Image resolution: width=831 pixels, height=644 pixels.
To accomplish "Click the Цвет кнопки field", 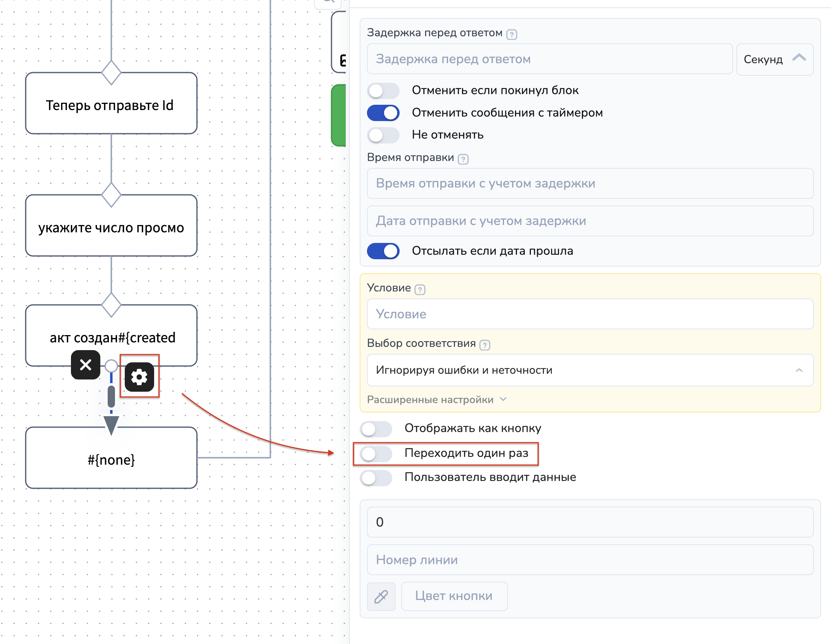I will click(x=454, y=596).
